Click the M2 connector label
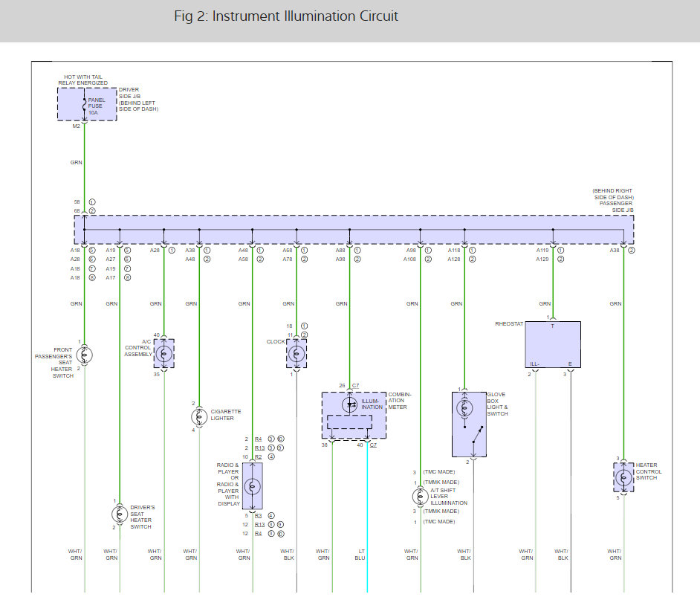The height and width of the screenshot is (597, 700). pyautogui.click(x=77, y=126)
